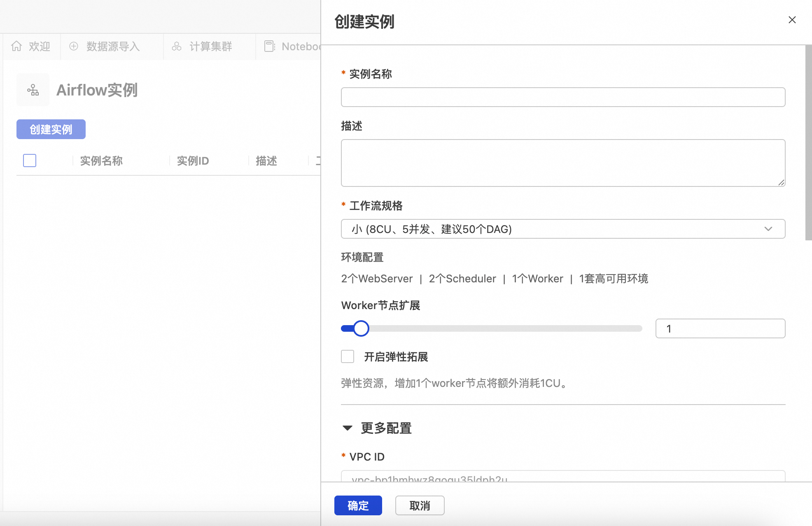Click the 环境配置 label
812x526 pixels.
(x=362, y=257)
